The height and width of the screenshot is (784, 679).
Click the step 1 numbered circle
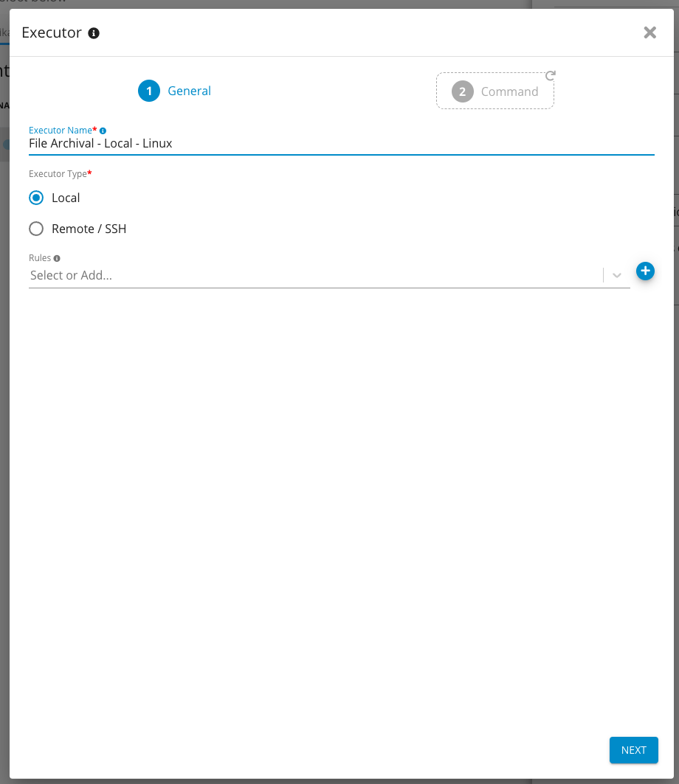coord(149,91)
